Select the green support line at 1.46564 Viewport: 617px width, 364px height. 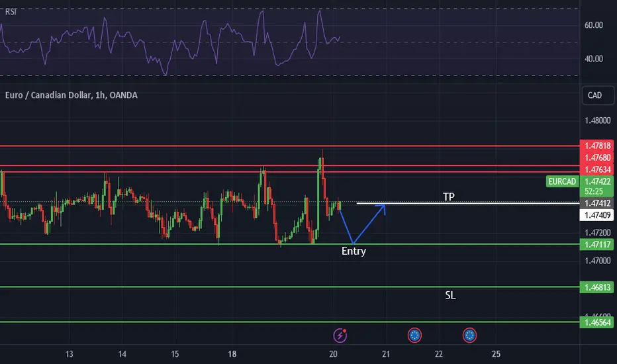(x=289, y=322)
